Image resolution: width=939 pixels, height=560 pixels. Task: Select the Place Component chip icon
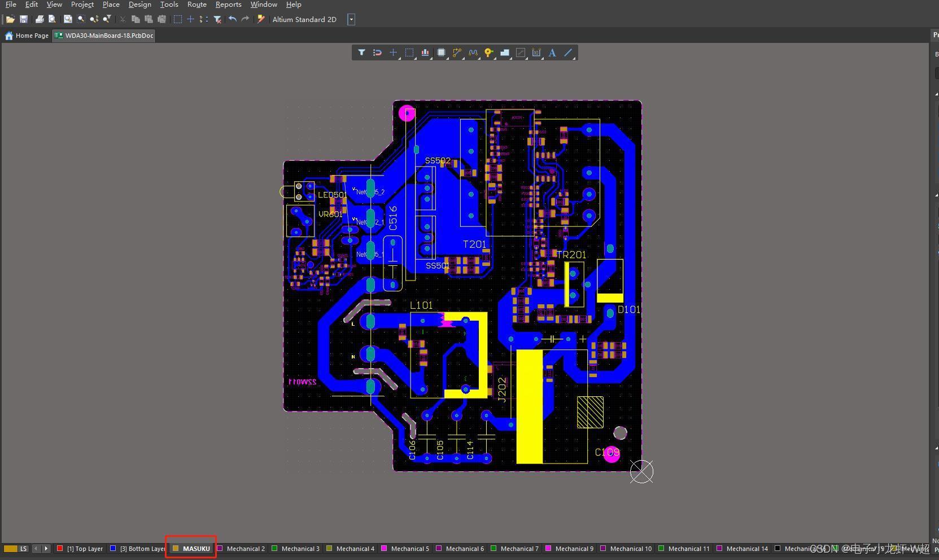pos(441,53)
